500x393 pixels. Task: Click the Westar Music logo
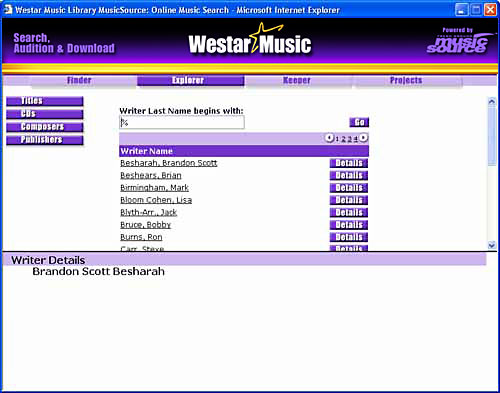(250, 40)
